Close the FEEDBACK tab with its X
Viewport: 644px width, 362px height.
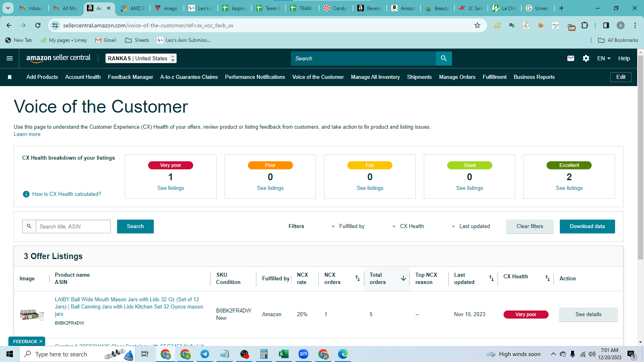click(41, 341)
